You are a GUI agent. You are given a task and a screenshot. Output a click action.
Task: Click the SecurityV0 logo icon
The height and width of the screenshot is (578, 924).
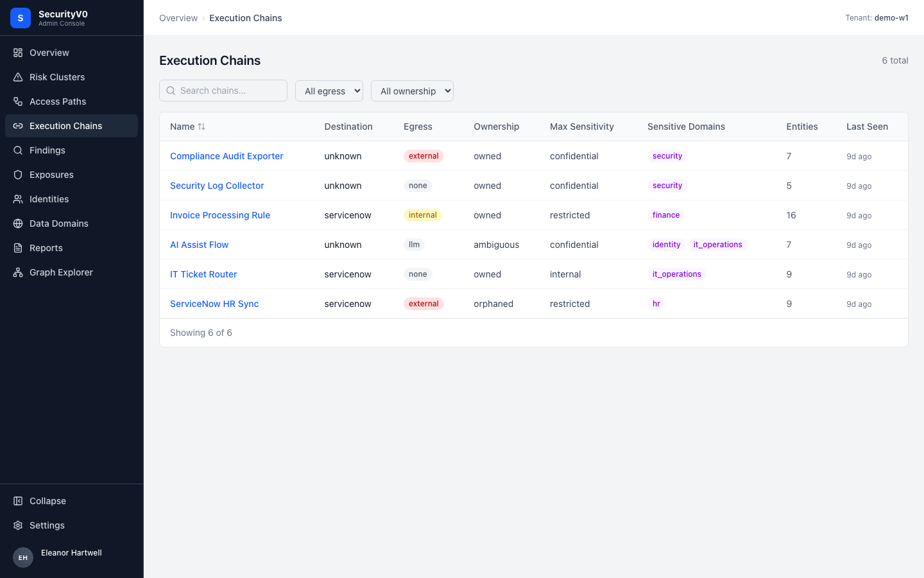click(x=21, y=18)
